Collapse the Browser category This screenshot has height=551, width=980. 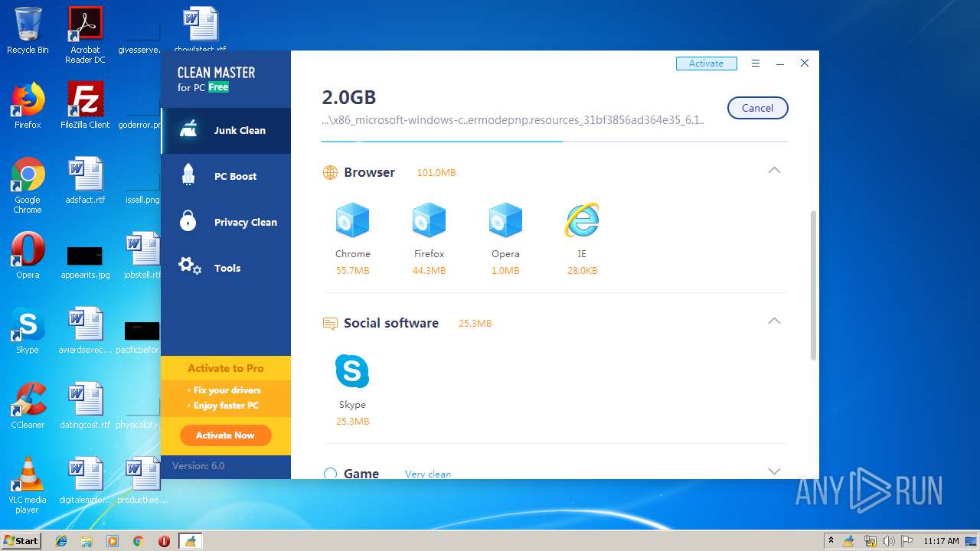pyautogui.click(x=774, y=171)
